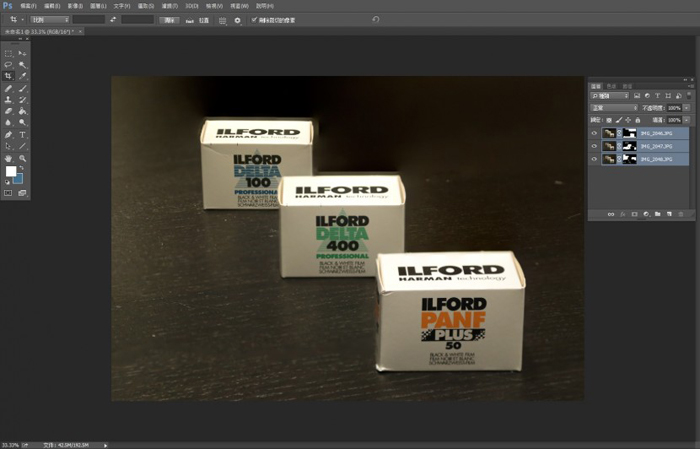
Task: Open the opacity slider dropdown arrow
Action: 687,108
